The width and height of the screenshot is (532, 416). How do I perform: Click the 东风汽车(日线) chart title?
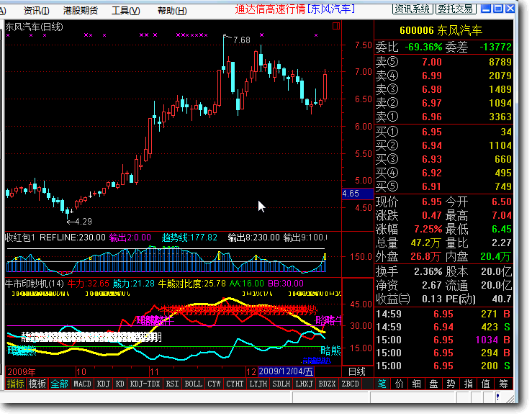click(35, 27)
